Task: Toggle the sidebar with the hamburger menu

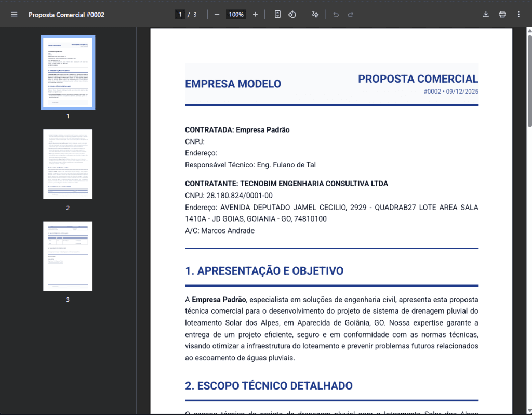Action: point(13,14)
